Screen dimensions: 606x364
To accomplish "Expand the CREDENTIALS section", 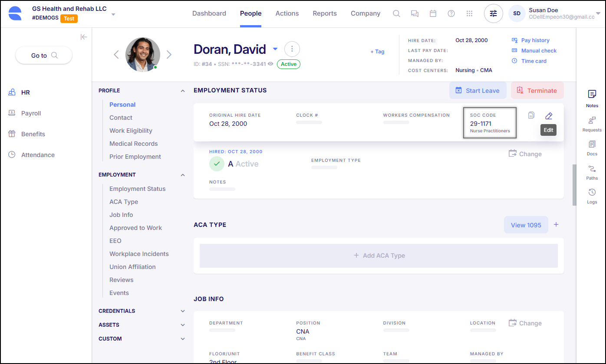I will click(x=183, y=311).
